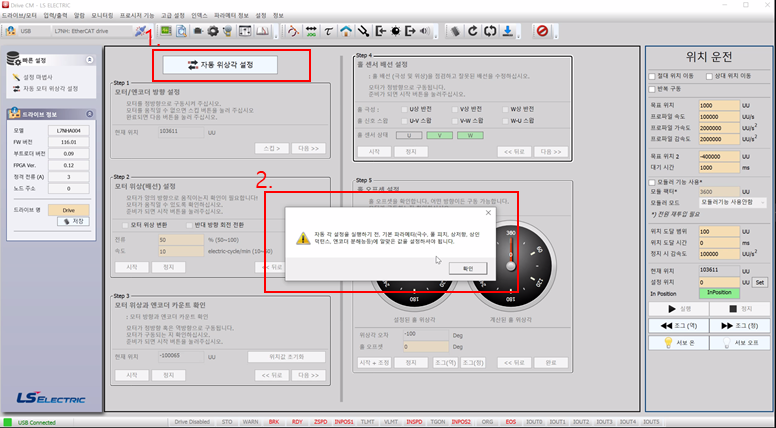The height and width of the screenshot is (428, 776).
Task: Check V상 반전 hall polarity box
Action: coord(455,109)
